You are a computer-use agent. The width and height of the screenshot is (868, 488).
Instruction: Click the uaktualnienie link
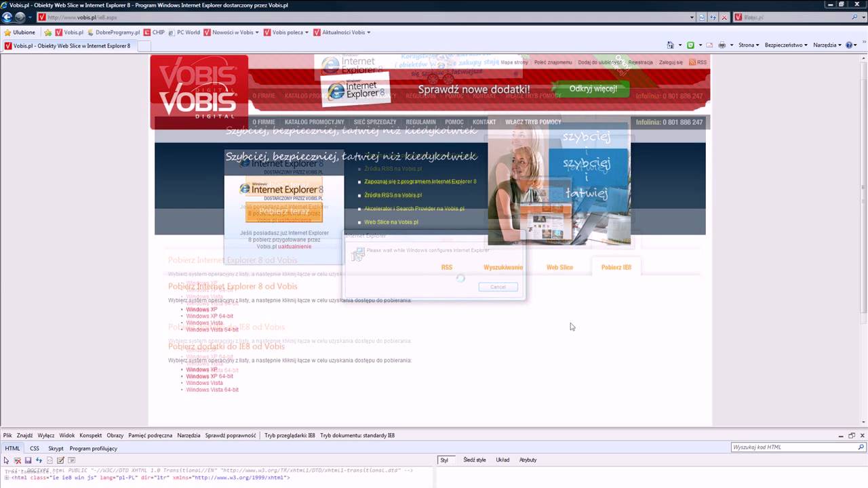click(x=294, y=247)
